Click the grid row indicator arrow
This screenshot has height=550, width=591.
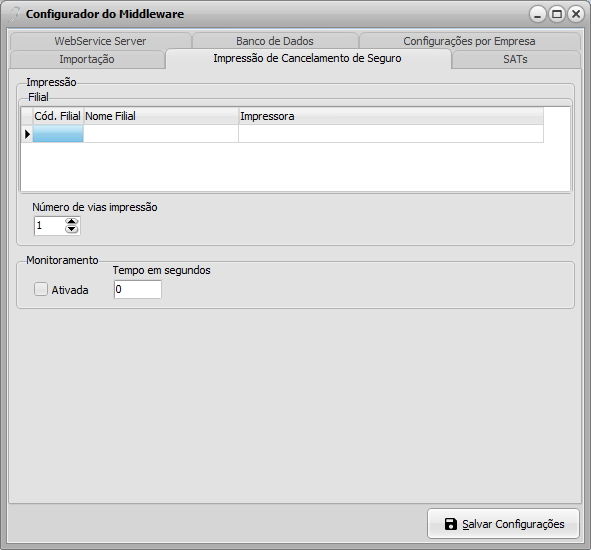click(27, 134)
